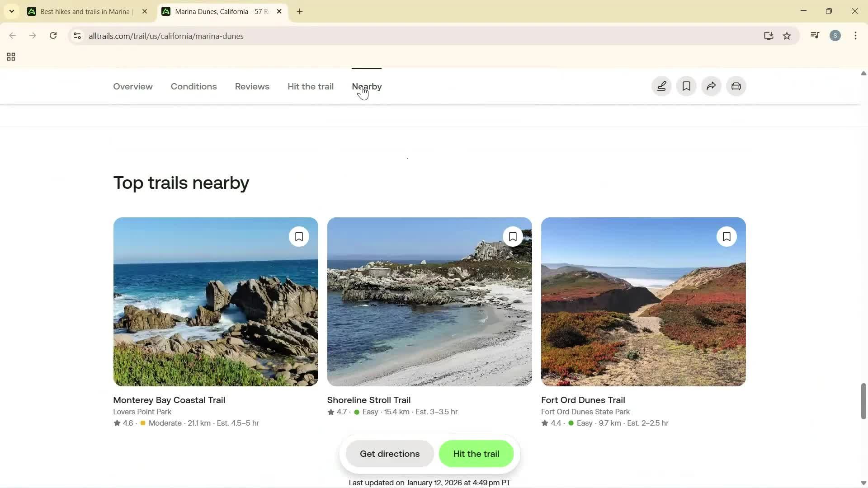
Task: Share the Marina Dunes trail
Action: click(711, 86)
